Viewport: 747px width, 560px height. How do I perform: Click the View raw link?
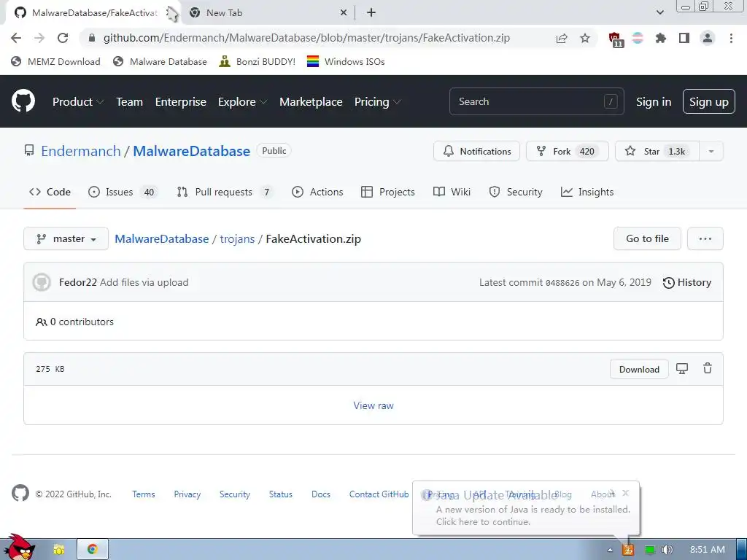click(x=373, y=405)
